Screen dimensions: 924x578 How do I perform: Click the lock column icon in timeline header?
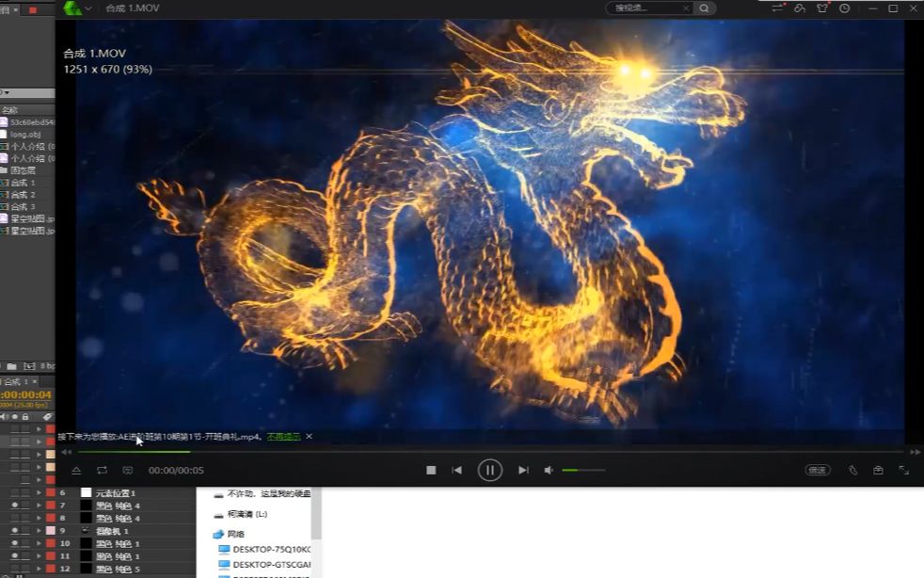24,416
